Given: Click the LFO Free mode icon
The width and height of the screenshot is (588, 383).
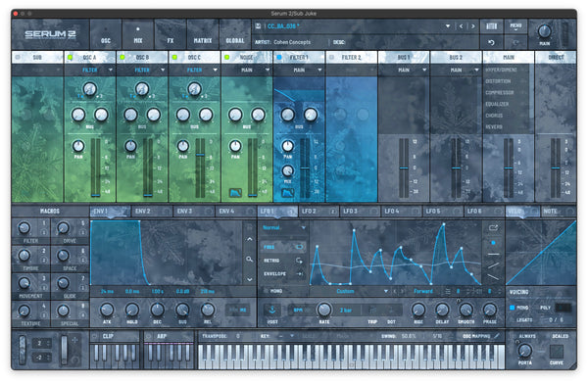Looking at the screenshot, I should pyautogui.click(x=299, y=247).
